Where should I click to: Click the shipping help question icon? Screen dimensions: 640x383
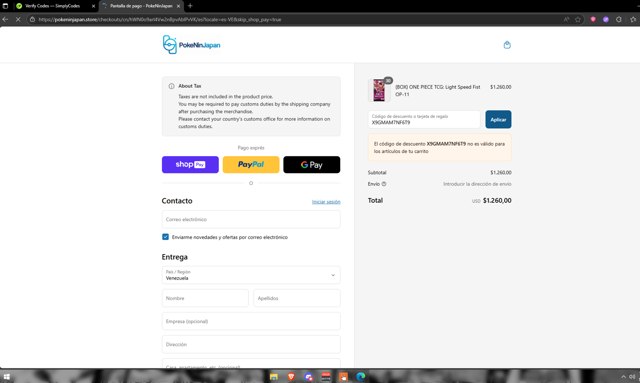click(x=384, y=184)
